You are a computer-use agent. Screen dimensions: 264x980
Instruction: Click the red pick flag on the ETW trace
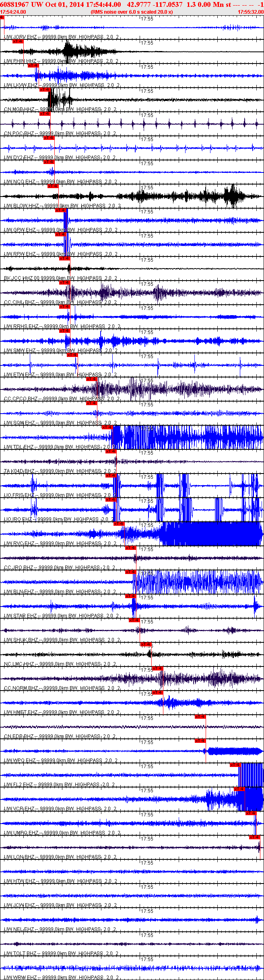point(72,355)
